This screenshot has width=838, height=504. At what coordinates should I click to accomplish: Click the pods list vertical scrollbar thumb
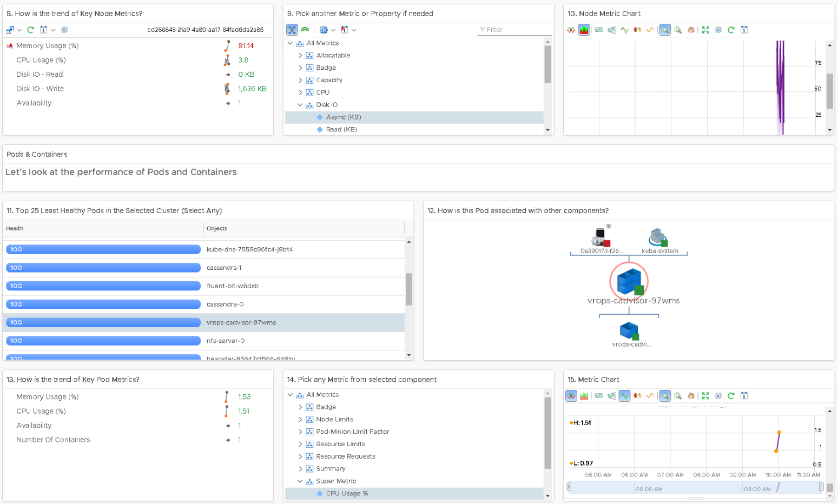tap(409, 289)
